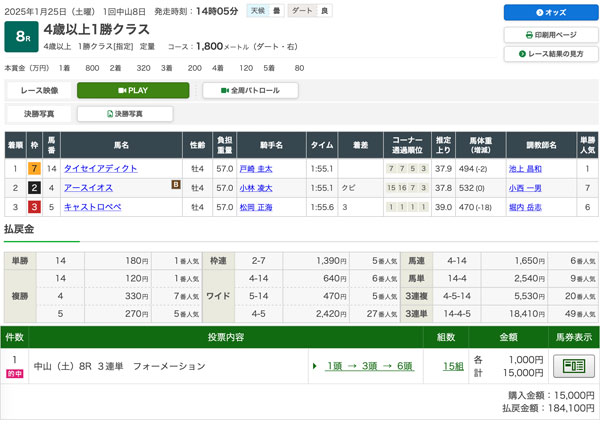Click the B blinker icon beside アースイオス
Viewport: 600px width, 431px height.
click(x=176, y=185)
